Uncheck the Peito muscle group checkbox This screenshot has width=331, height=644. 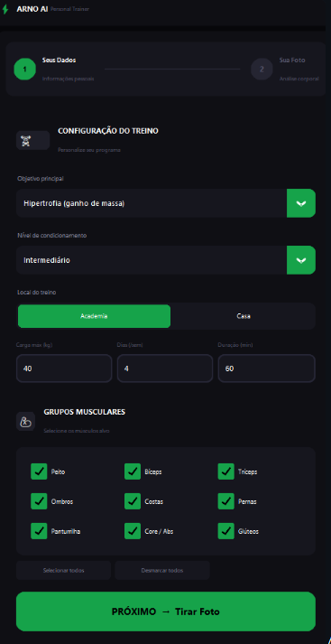39,471
